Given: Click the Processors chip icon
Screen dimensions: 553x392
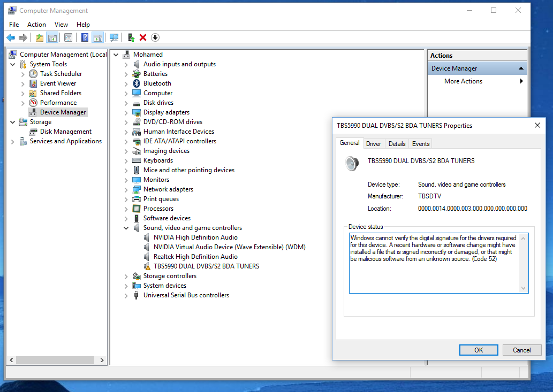Looking at the screenshot, I should click(137, 209).
